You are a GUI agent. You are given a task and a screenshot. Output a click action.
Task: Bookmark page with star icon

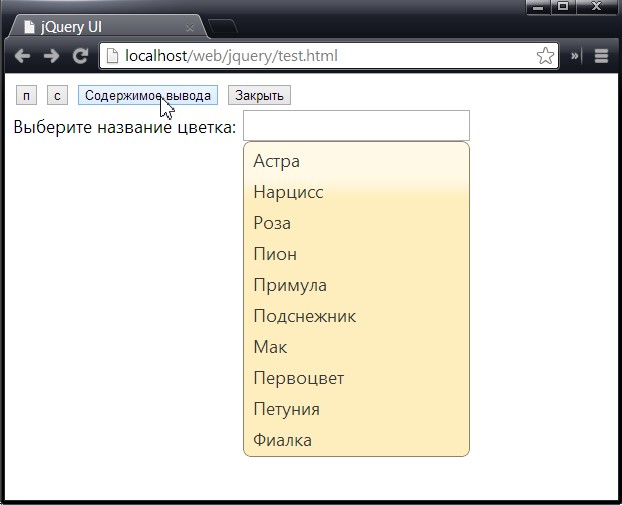click(545, 56)
